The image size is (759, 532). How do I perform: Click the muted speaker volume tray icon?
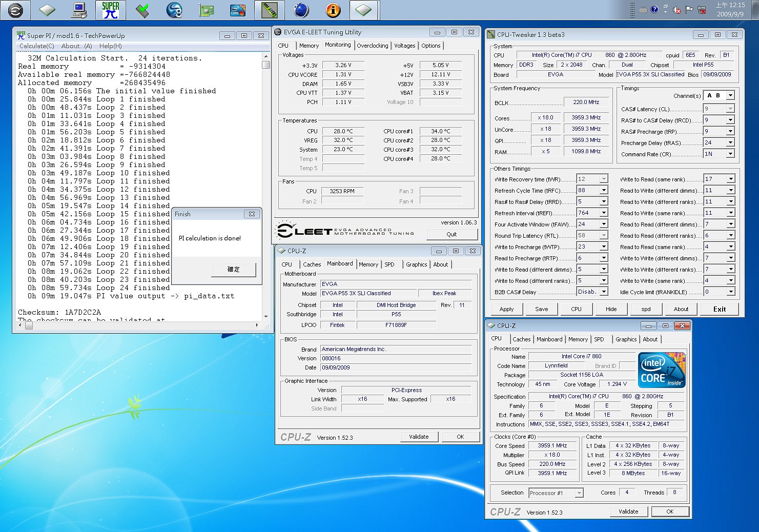(x=677, y=10)
